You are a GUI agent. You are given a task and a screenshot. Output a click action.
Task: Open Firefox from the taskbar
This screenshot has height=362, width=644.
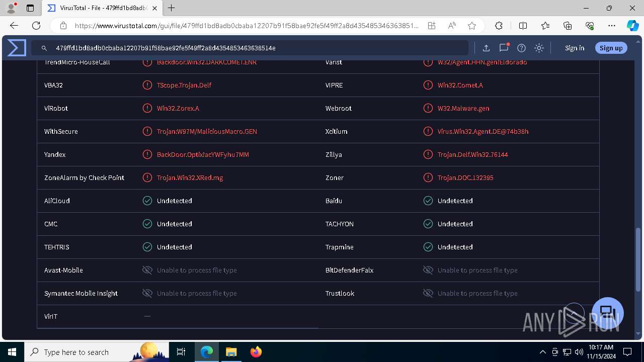256,352
